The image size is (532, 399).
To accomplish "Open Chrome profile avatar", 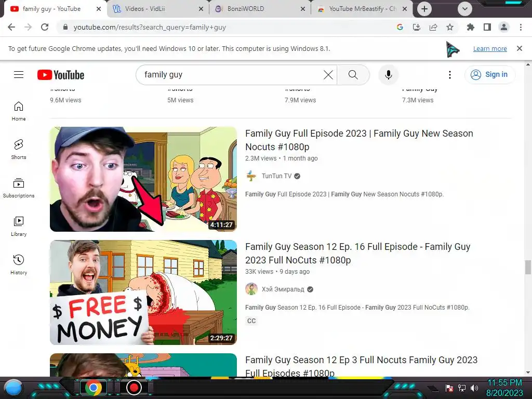I will coord(504,27).
